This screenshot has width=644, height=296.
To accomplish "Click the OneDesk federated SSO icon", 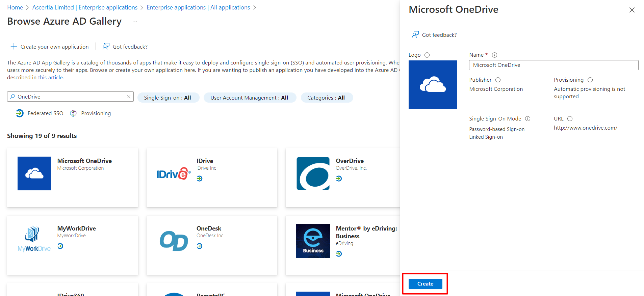I will pos(200,246).
